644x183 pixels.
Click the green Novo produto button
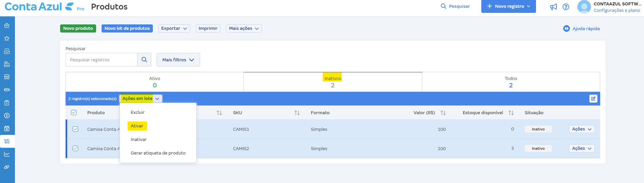point(78,28)
